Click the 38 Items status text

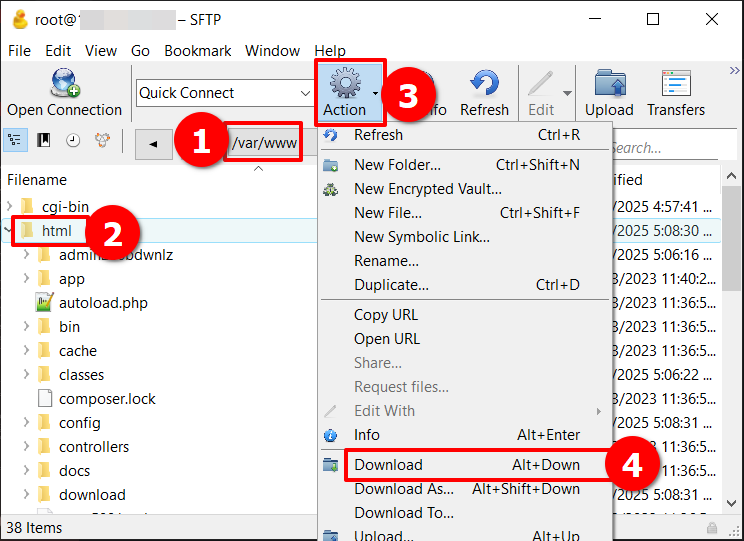(x=34, y=528)
